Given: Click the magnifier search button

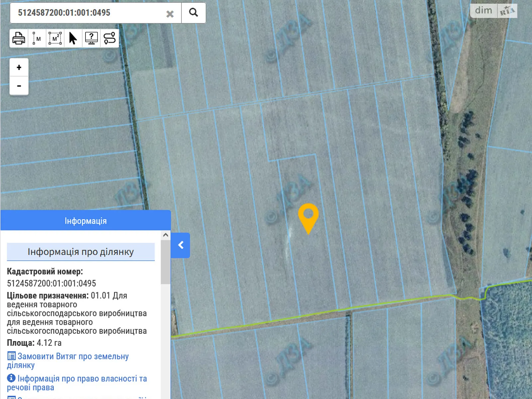Looking at the screenshot, I should [x=194, y=13].
